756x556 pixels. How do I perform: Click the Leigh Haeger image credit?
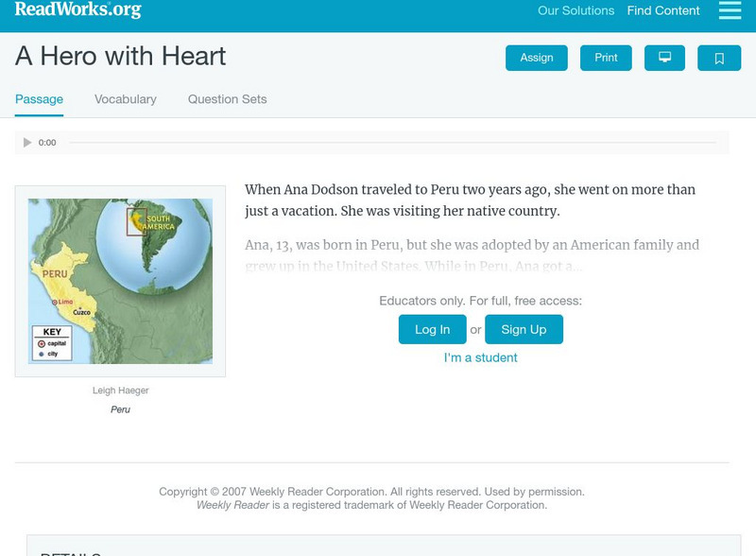coord(120,391)
